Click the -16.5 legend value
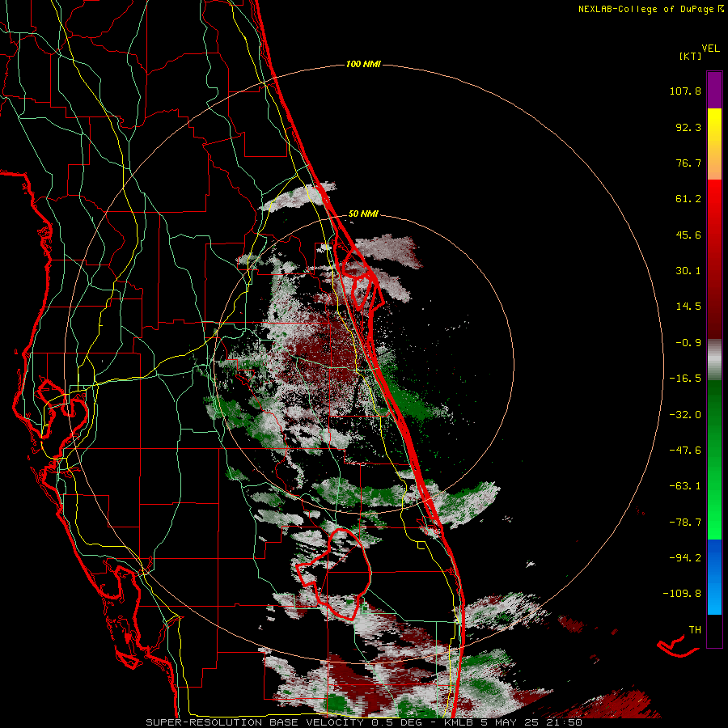 [685, 379]
